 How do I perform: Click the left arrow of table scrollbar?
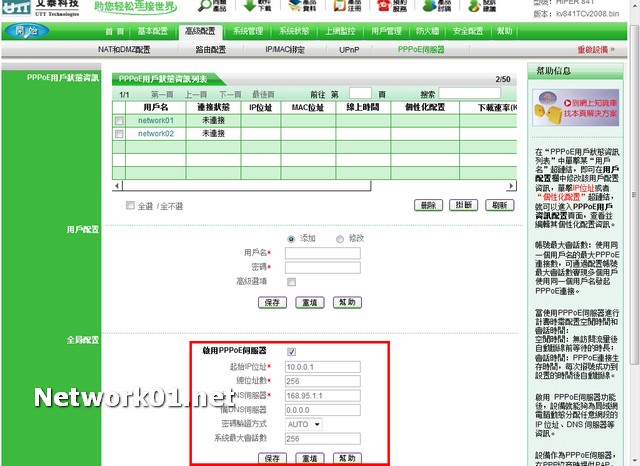[116, 186]
